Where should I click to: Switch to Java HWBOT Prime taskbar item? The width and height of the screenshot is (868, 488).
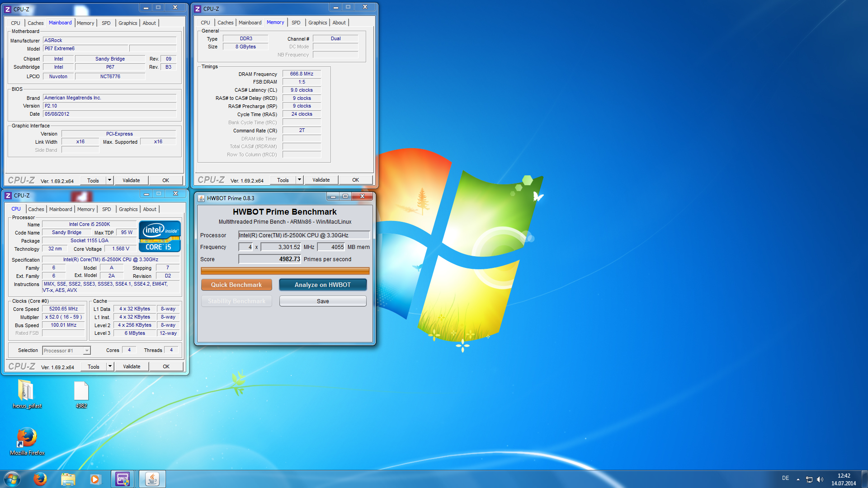(x=152, y=479)
